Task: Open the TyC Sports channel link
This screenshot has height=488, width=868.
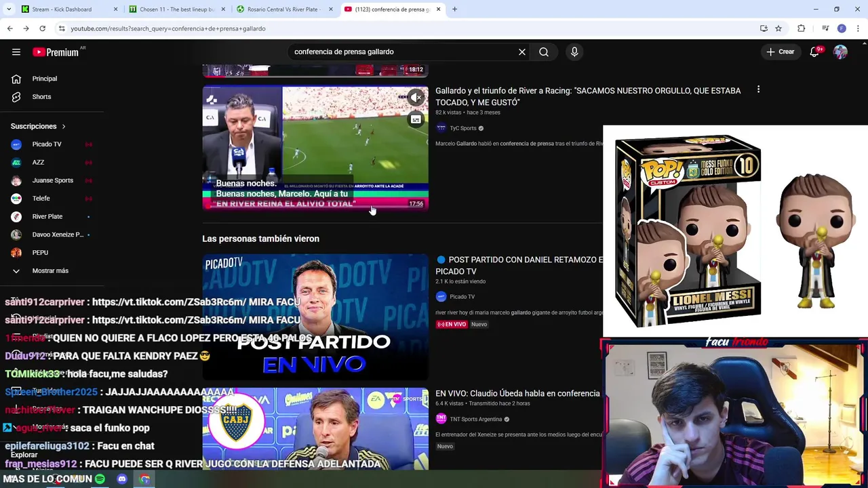Action: tap(463, 128)
